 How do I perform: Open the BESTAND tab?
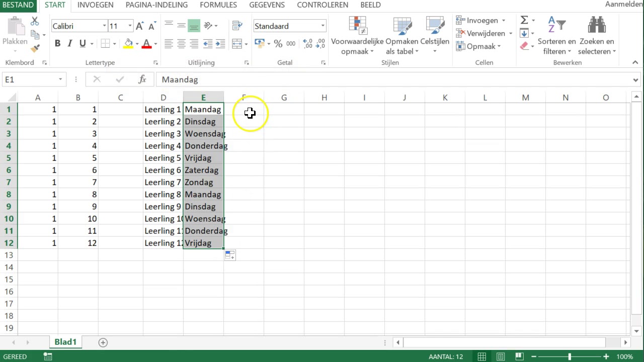[x=19, y=5]
